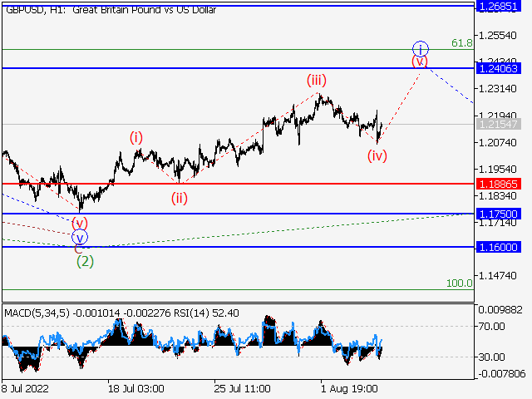Image resolution: width=532 pixels, height=399 pixels.
Task: Click the green (2) wave label
Action: click(x=85, y=262)
